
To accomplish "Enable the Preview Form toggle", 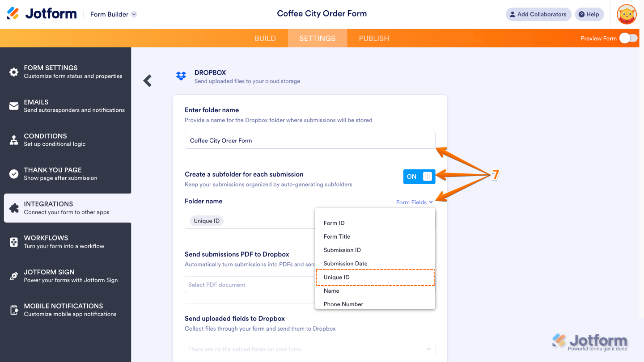I will click(628, 38).
